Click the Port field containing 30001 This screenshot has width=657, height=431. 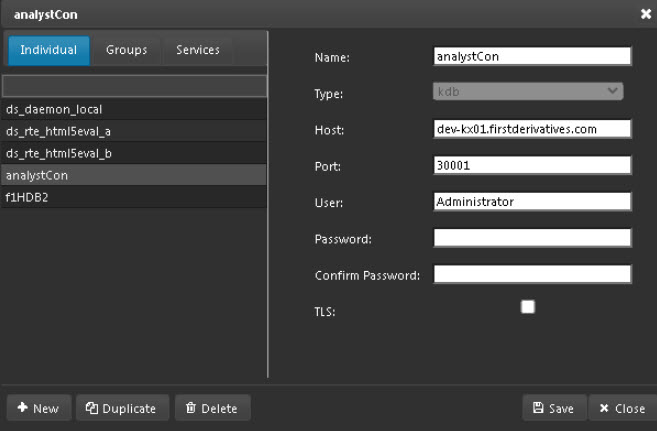[532, 166]
